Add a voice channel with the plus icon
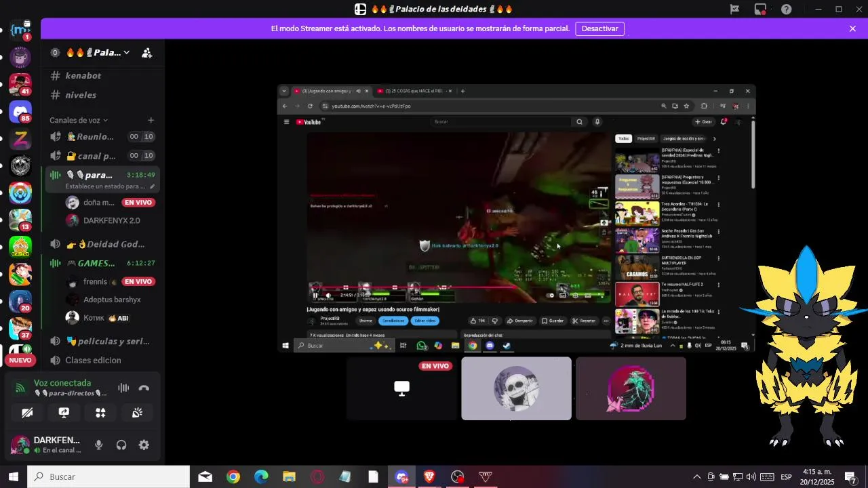Viewport: 868px width, 488px height. click(x=151, y=120)
